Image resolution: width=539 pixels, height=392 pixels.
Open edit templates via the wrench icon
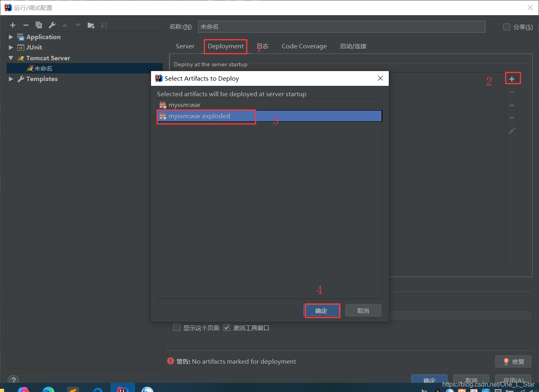coord(52,25)
